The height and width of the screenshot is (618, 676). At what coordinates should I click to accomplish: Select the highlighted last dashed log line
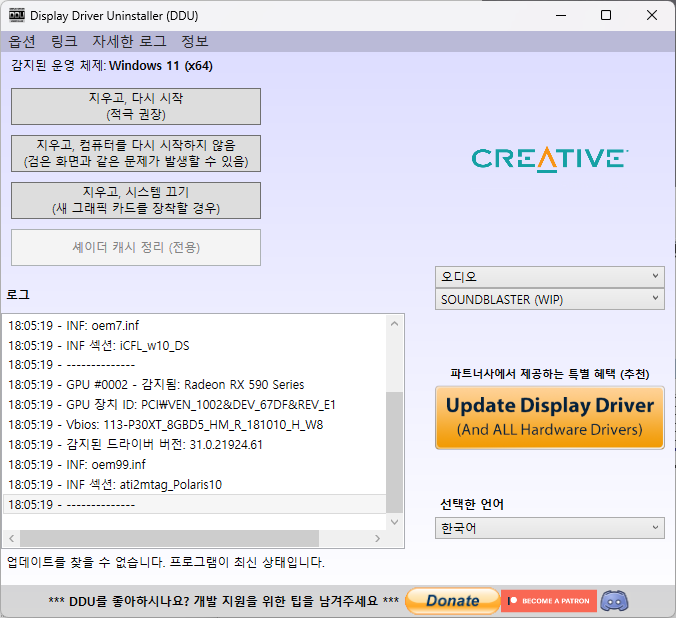[194, 504]
